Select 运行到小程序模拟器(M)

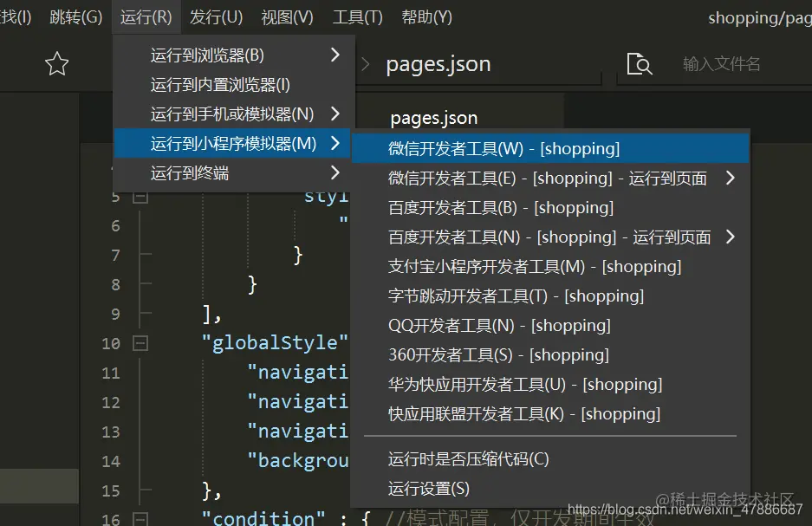tap(232, 143)
